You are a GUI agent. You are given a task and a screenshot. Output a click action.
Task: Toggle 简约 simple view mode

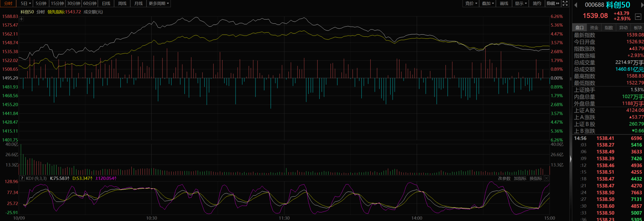point(537,3)
